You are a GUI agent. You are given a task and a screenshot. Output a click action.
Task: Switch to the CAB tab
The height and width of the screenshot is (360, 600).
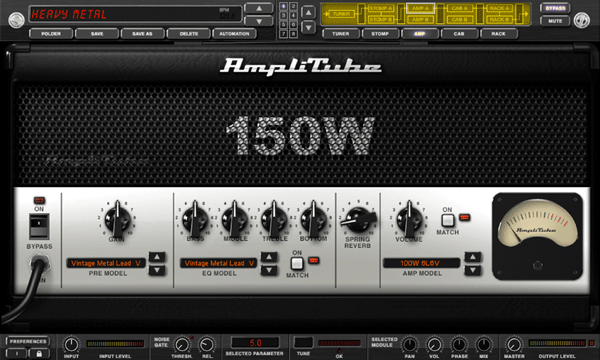[x=459, y=34]
